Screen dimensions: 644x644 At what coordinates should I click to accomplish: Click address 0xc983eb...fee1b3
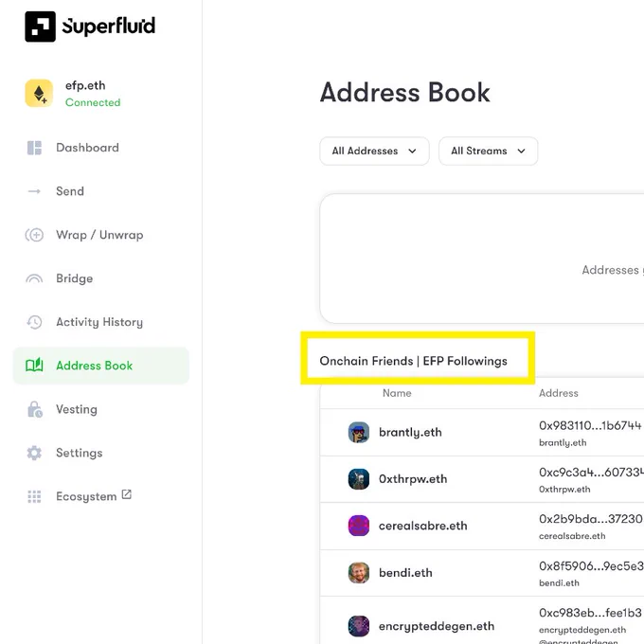pyautogui.click(x=590, y=613)
